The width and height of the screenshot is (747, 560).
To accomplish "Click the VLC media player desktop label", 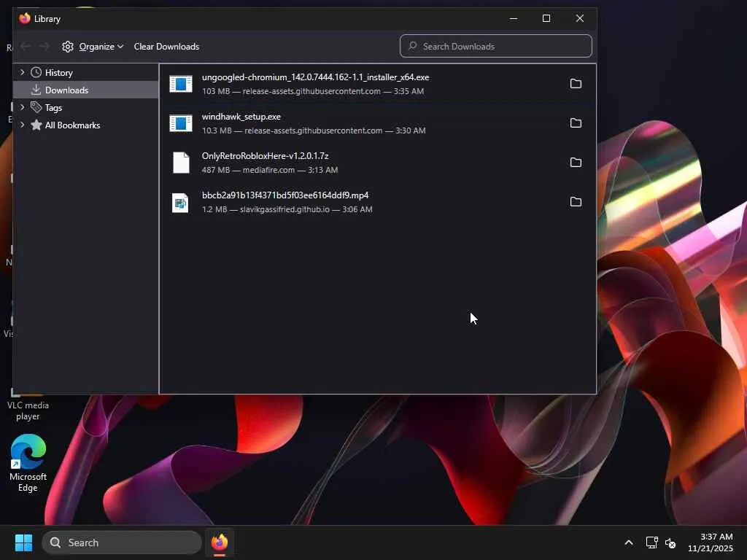I will pyautogui.click(x=28, y=411).
